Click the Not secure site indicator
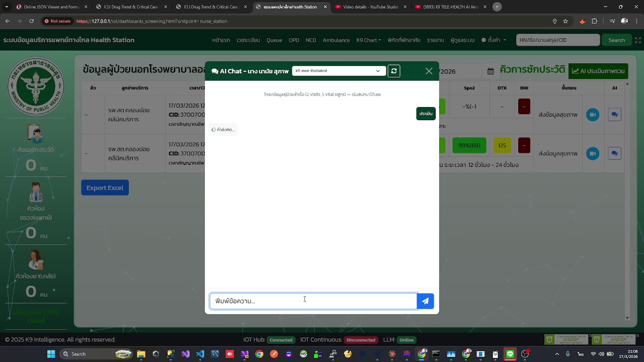 57,21
